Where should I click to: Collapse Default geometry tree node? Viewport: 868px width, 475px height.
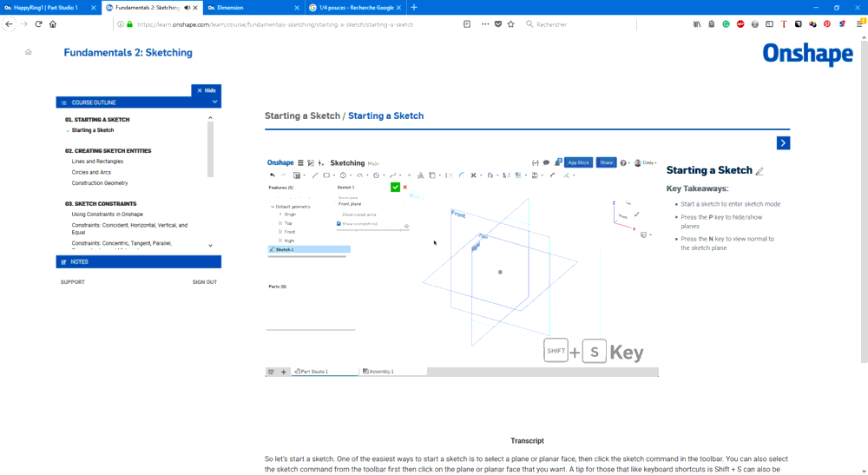pyautogui.click(x=273, y=207)
